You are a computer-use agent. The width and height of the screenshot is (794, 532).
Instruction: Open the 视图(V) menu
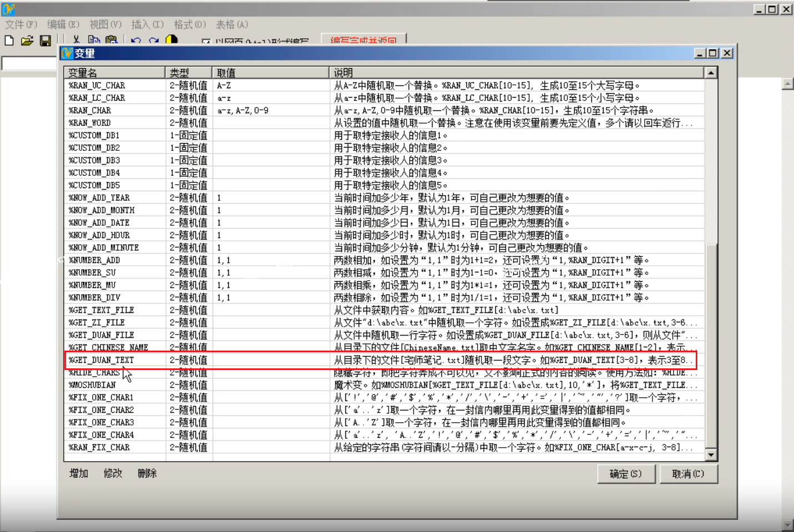(x=105, y=24)
